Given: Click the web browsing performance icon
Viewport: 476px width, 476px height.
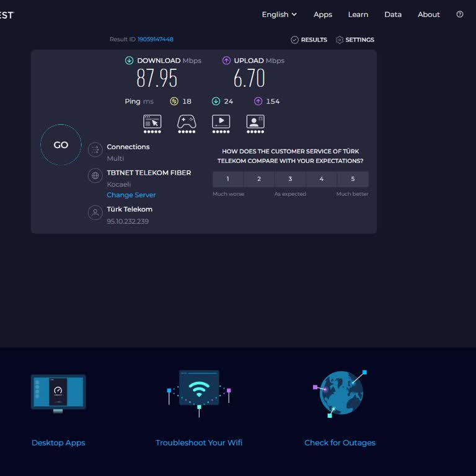Looking at the screenshot, I should point(152,124).
